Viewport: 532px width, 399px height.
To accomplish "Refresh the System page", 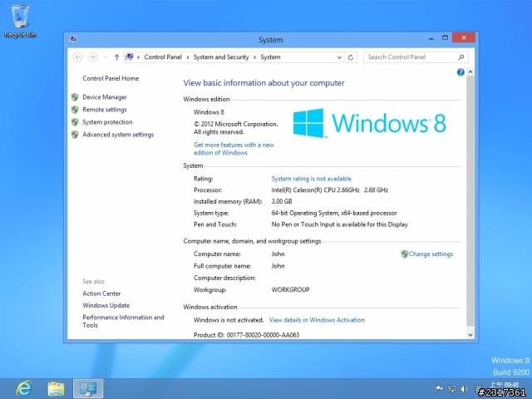I will click(351, 57).
